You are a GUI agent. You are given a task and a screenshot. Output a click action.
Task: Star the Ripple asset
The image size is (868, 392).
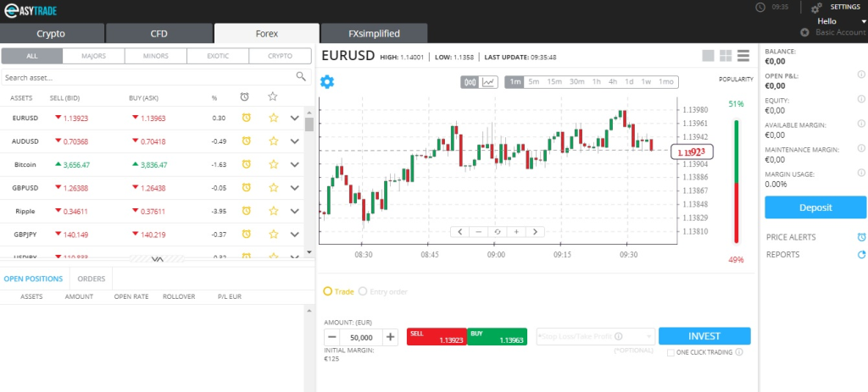273,211
